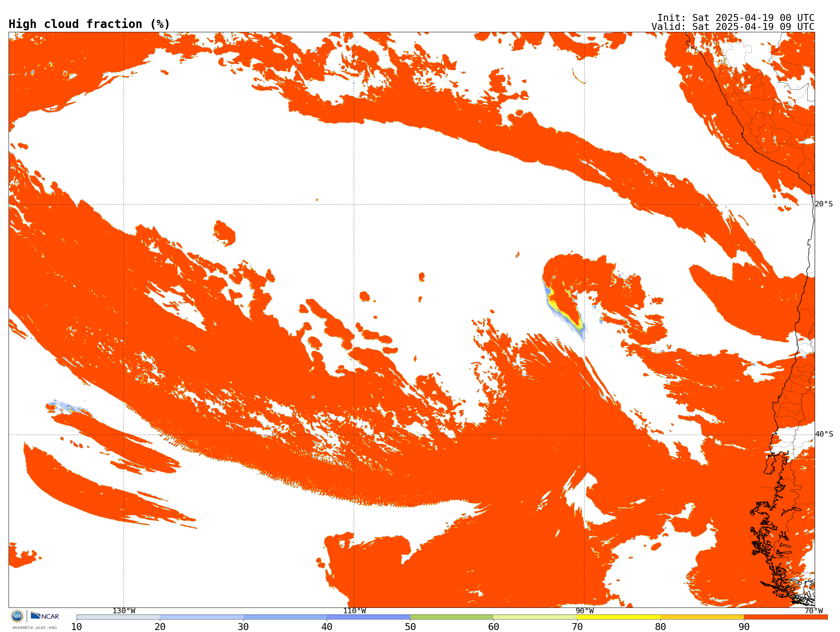
Task: Click the pale gray 10-20 colorbar segment
Action: point(118,617)
